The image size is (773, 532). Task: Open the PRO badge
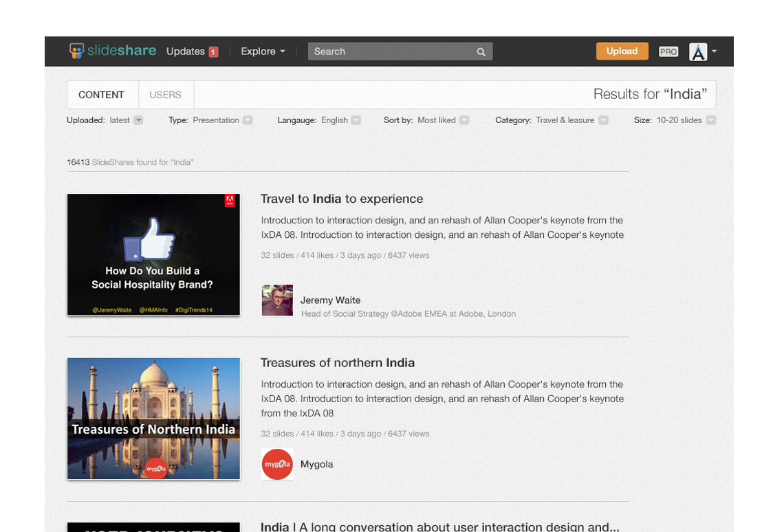pyautogui.click(x=667, y=51)
